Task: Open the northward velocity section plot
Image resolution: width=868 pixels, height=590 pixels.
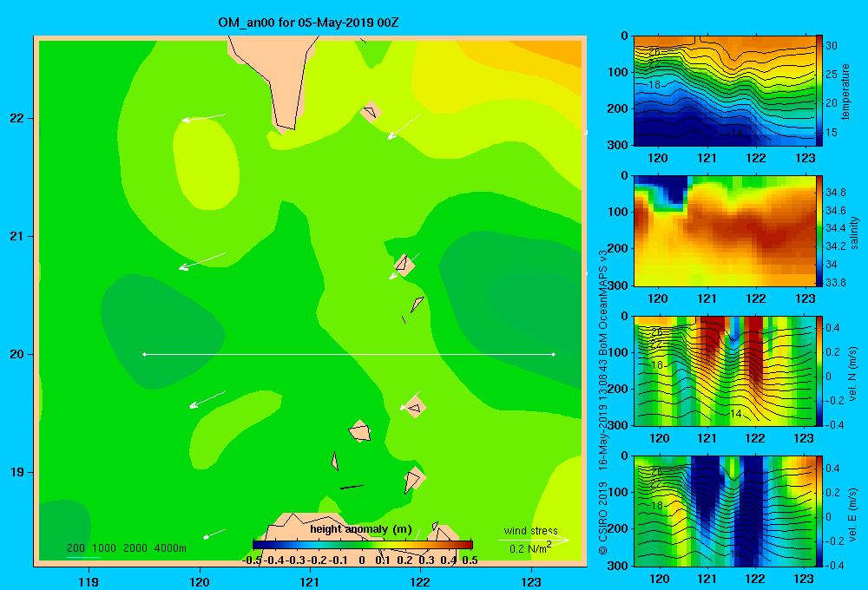Action: pyautogui.click(x=724, y=370)
